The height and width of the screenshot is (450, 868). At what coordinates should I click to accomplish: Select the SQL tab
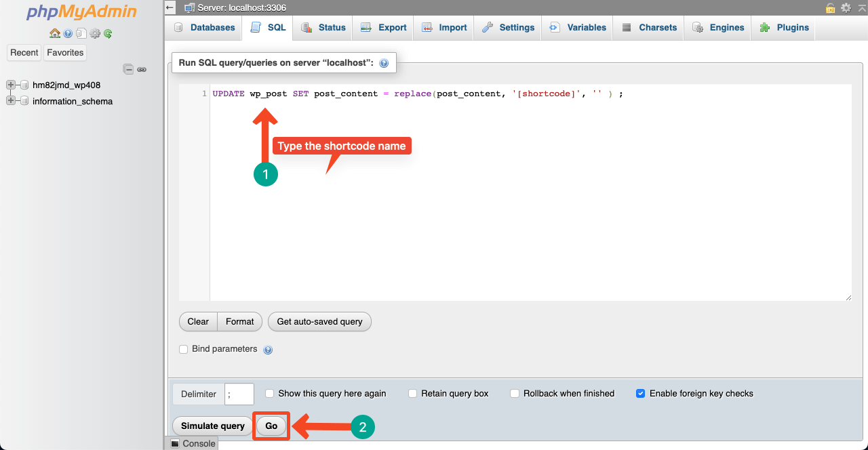tap(268, 28)
